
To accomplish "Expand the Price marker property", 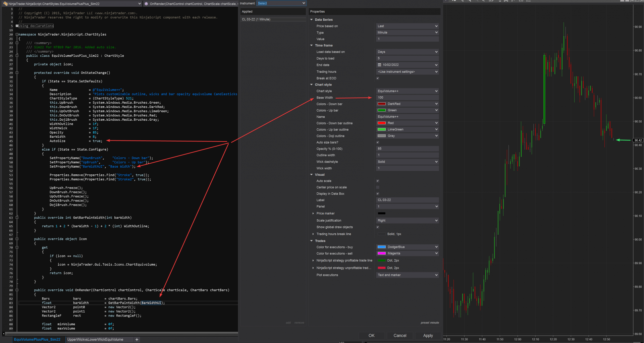I will pyautogui.click(x=313, y=214).
